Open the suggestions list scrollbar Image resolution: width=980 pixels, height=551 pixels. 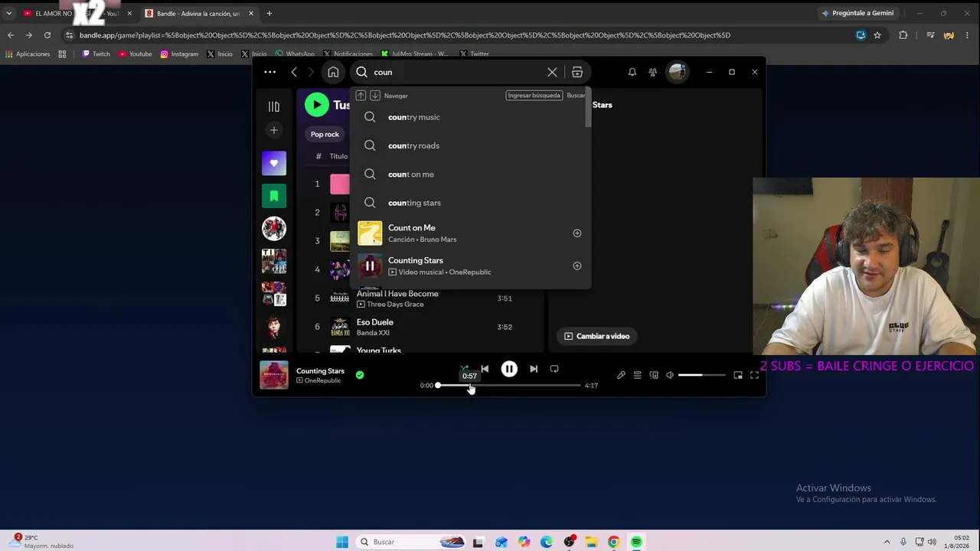tap(588, 107)
